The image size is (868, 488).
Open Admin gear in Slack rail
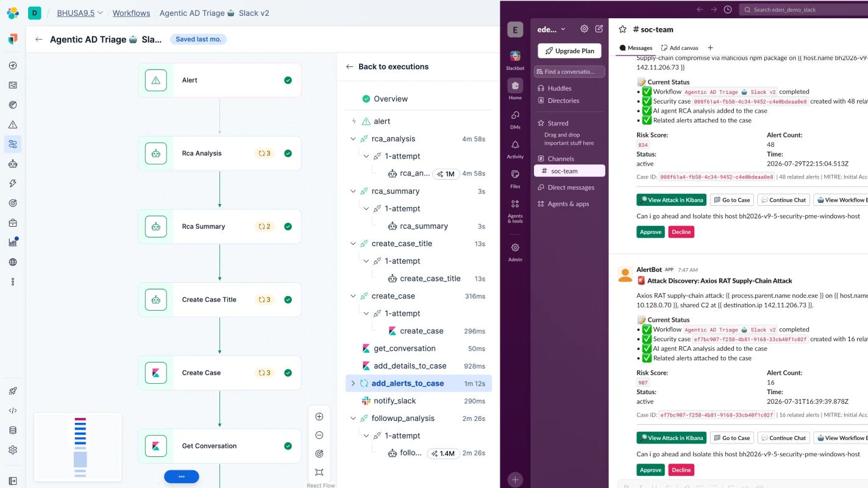tap(515, 252)
